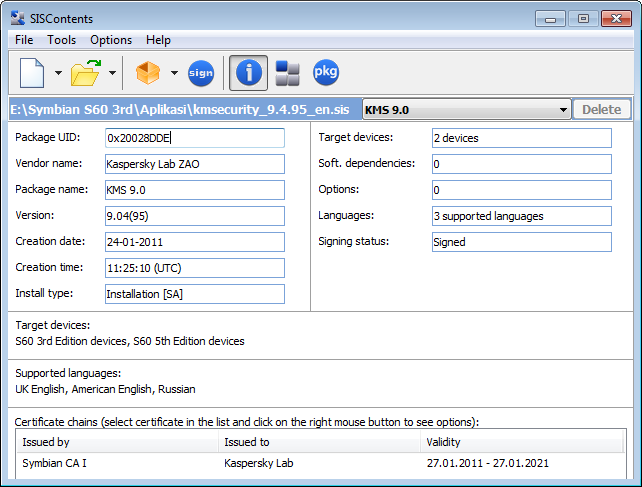Click the Target devices field showing 2 devices
642x487 pixels.
[522, 138]
